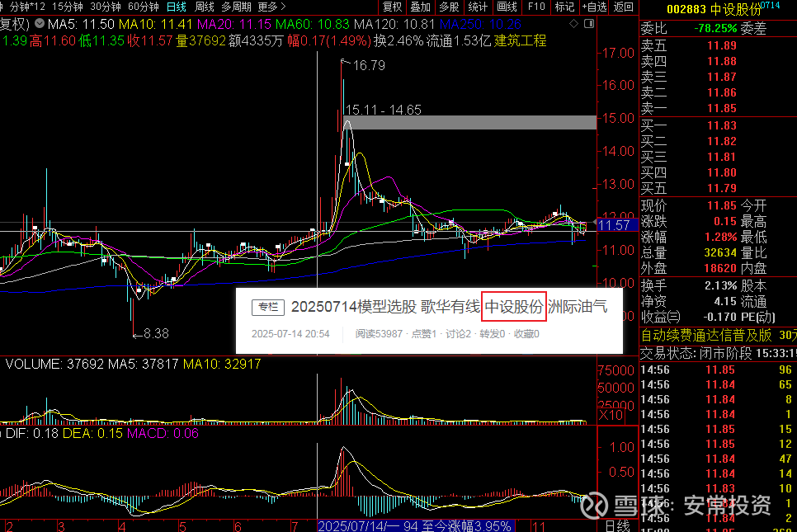Add stock via +自选 button
797x532 pixels.
click(x=594, y=7)
